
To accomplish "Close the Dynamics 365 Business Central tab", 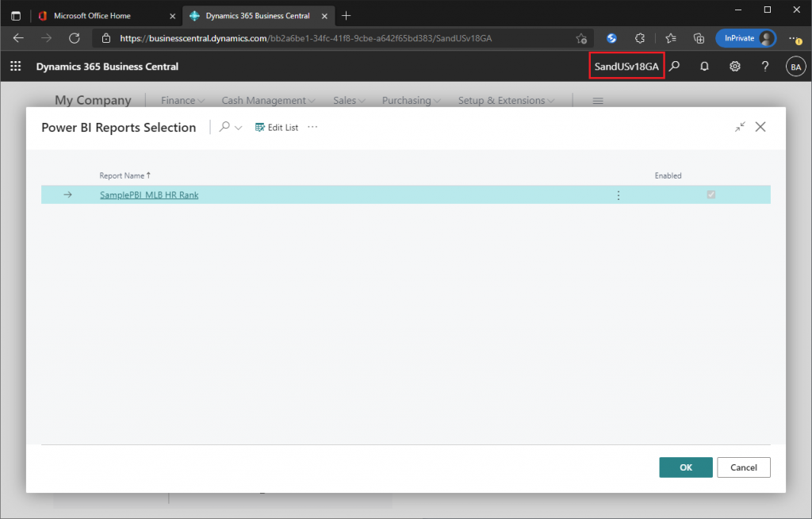I will coord(324,16).
